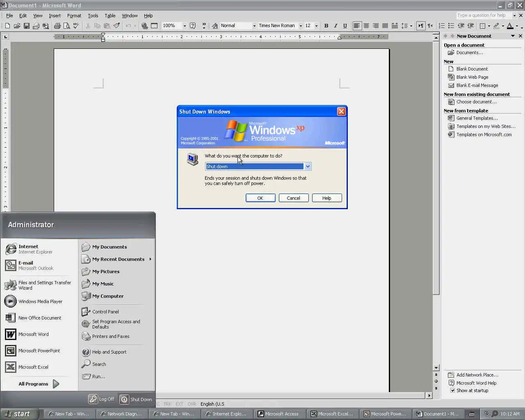Open the shutdown action dropdown list

(308, 166)
